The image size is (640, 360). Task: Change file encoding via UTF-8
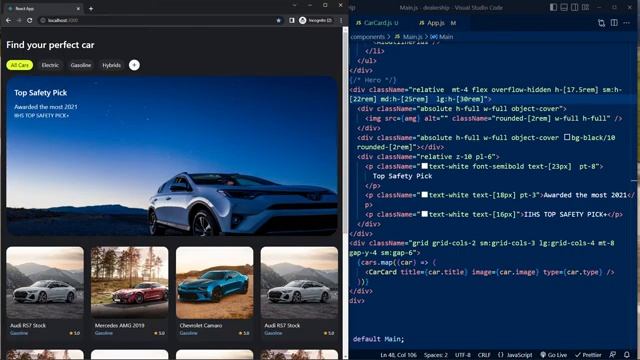point(462,355)
